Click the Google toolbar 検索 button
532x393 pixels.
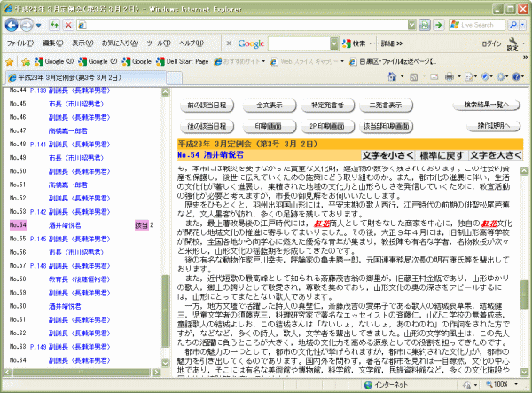(x=354, y=43)
